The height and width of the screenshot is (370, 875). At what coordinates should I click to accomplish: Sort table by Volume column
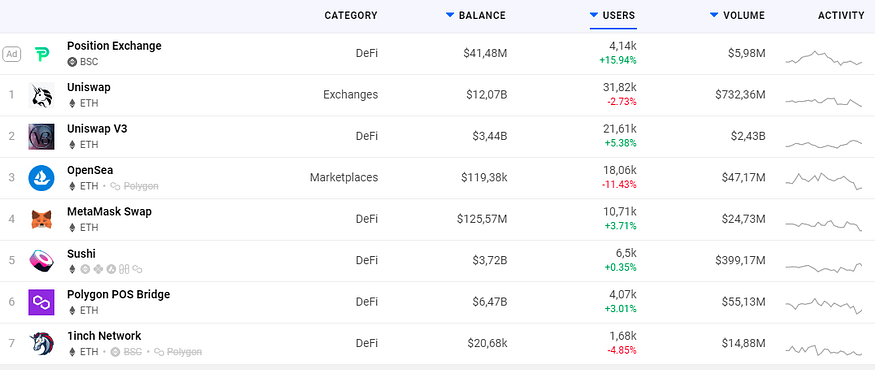737,16
